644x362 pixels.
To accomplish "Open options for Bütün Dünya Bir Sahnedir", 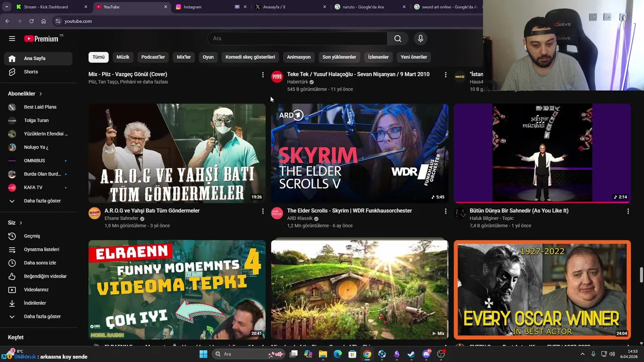I will (628, 212).
